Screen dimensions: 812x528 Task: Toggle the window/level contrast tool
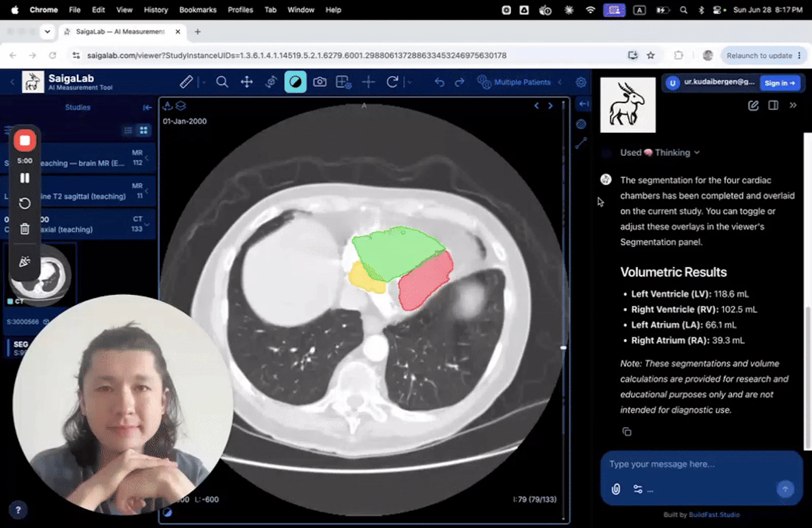tap(295, 82)
